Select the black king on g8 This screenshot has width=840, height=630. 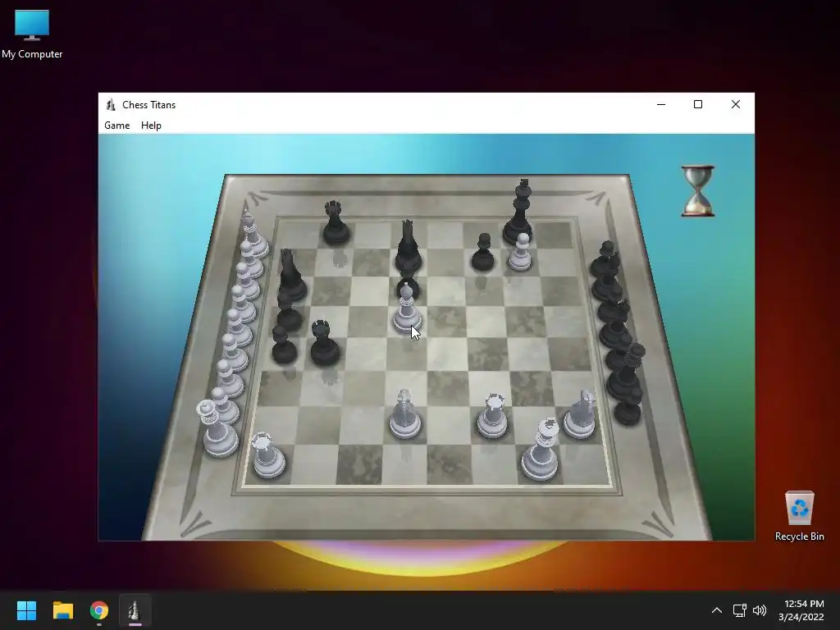point(519,212)
